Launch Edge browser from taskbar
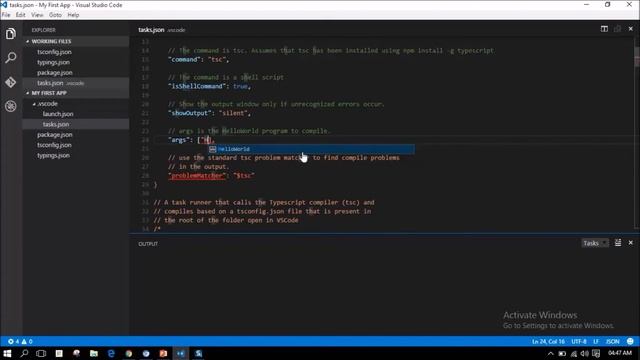The width and height of the screenshot is (640, 360). (111, 353)
